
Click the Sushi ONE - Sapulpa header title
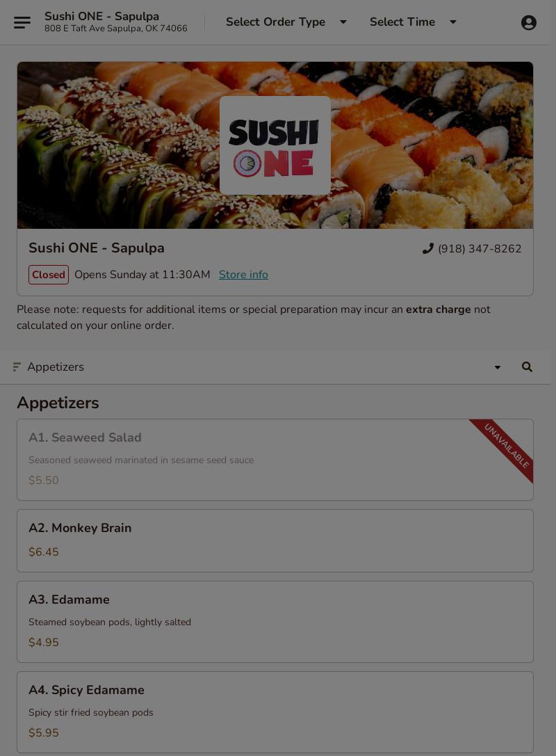click(101, 16)
